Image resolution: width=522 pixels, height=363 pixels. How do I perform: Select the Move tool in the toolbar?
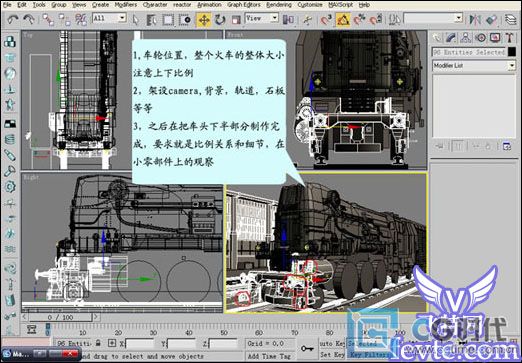203,20
